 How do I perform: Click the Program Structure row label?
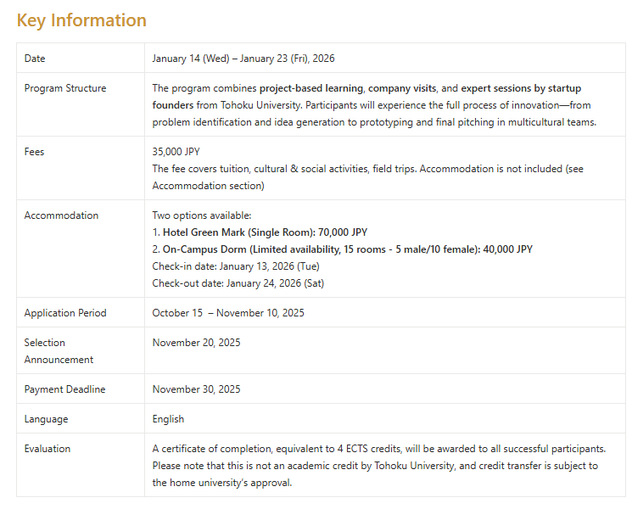[x=65, y=88]
